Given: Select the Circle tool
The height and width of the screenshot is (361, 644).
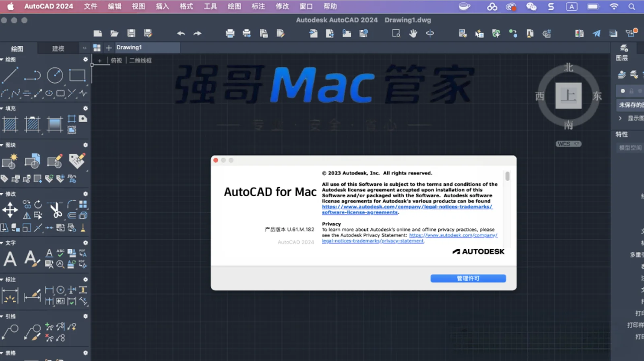Looking at the screenshot, I should [x=55, y=75].
